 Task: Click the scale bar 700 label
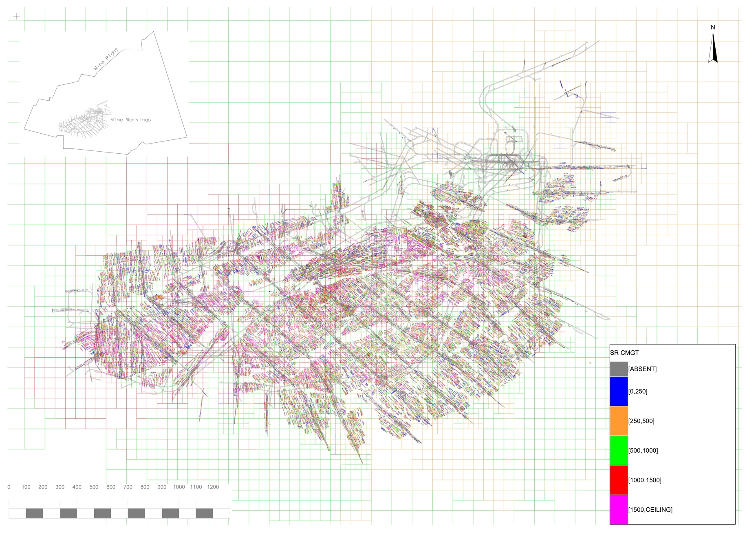[128, 487]
